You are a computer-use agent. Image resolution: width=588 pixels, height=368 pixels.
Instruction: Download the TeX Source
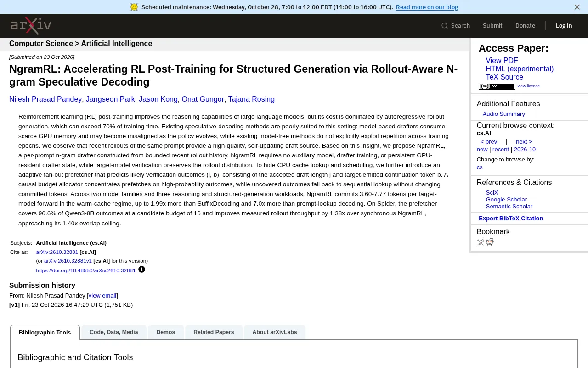504,77
